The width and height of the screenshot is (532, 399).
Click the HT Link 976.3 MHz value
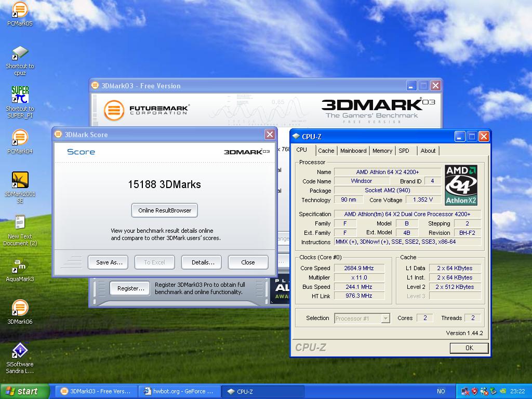click(359, 296)
